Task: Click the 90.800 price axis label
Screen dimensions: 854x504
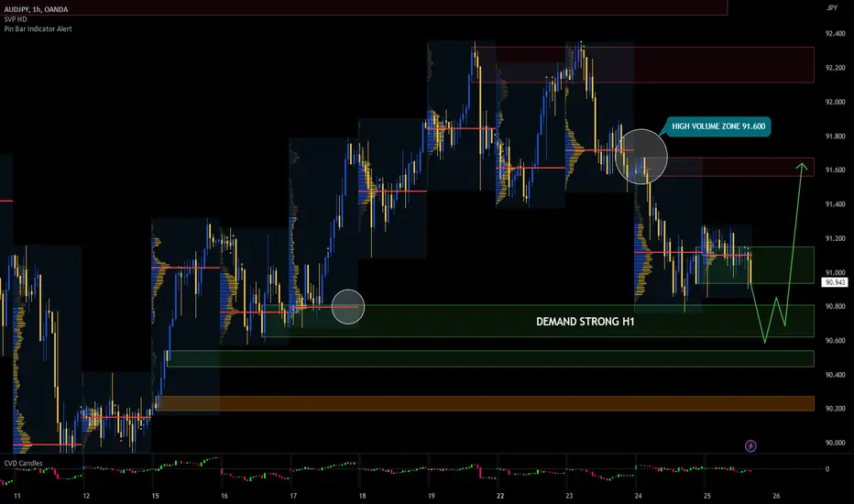Action: (x=835, y=307)
